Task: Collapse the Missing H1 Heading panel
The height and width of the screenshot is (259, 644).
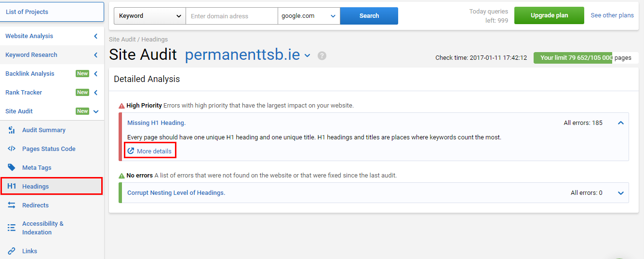Action: 621,123
